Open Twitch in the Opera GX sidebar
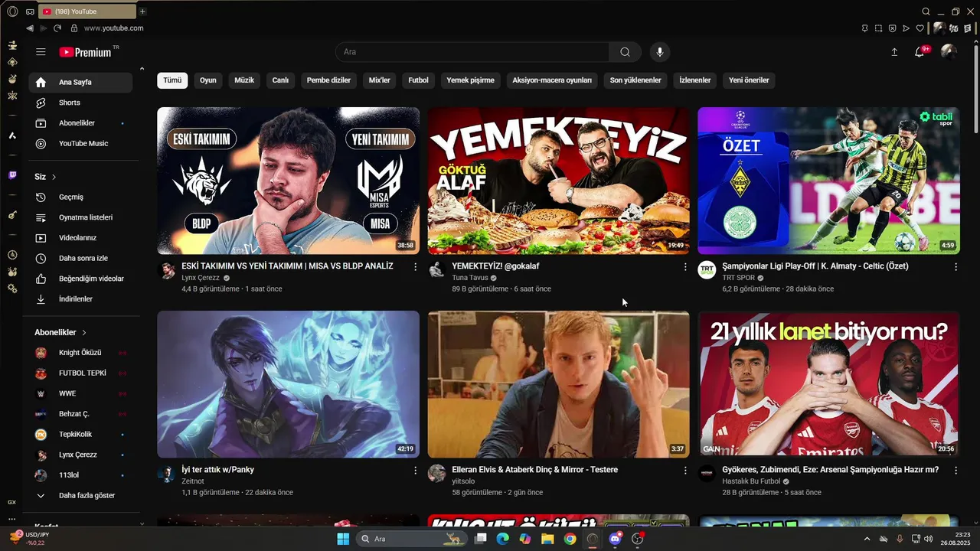This screenshot has height=551, width=980. (12, 175)
